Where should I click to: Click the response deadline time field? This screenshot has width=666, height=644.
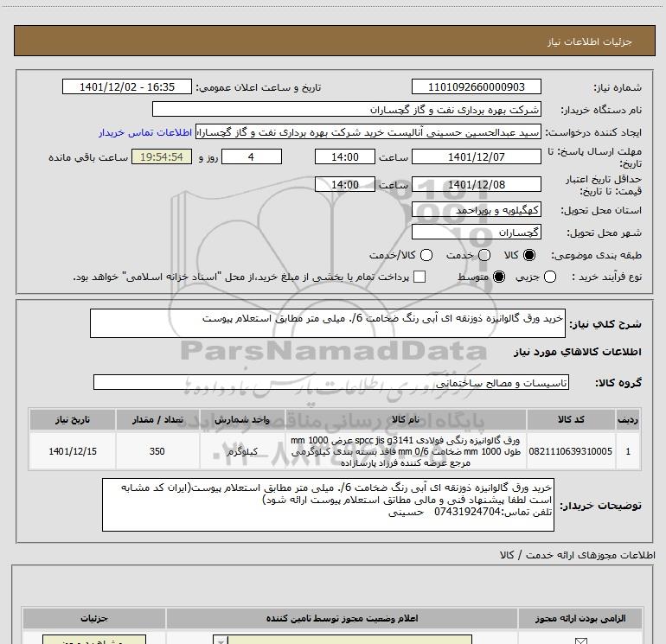point(345,157)
